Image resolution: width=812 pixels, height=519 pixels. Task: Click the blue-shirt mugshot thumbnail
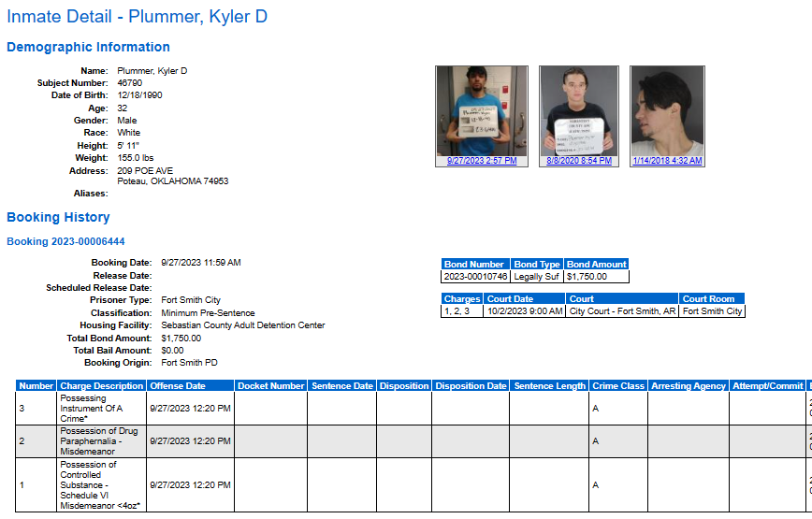(482, 110)
